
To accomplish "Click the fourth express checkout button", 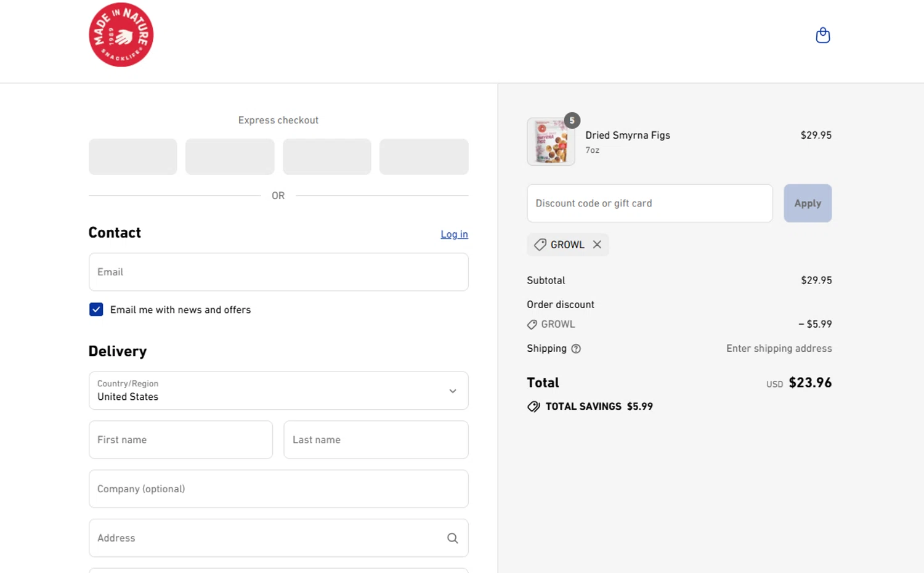I will coord(424,156).
